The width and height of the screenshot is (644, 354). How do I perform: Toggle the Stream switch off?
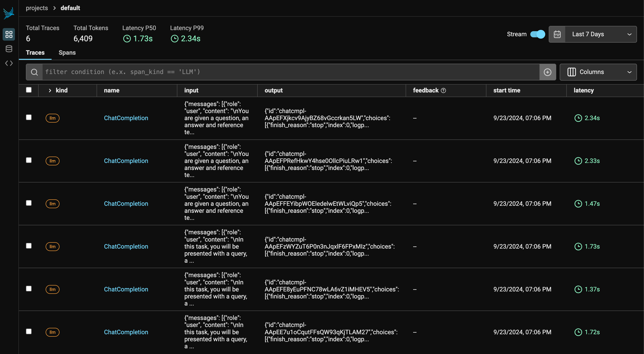tap(538, 34)
